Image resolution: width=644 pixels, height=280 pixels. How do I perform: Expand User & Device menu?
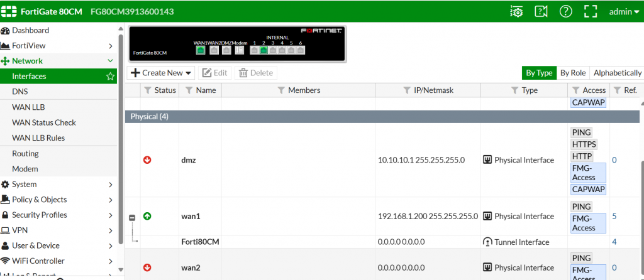click(58, 245)
